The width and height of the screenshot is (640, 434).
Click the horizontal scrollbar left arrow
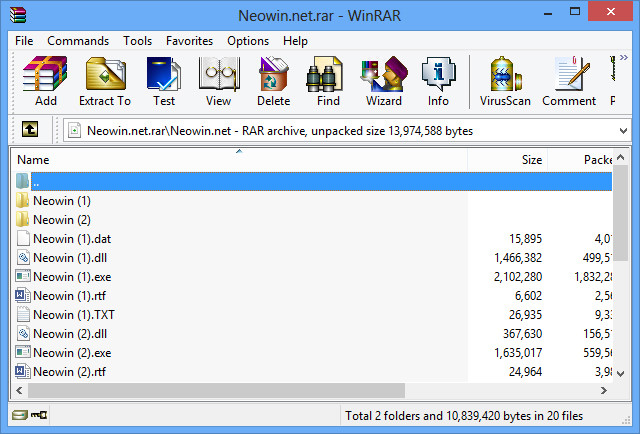(x=19, y=391)
